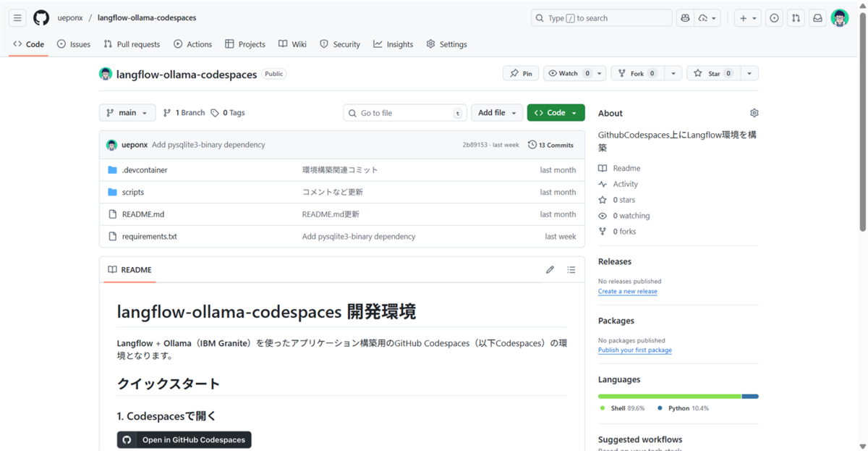This screenshot has height=451, width=868.
Task: Open the langflow-ollama-codespaces breadcrumb link
Action: coord(147,18)
